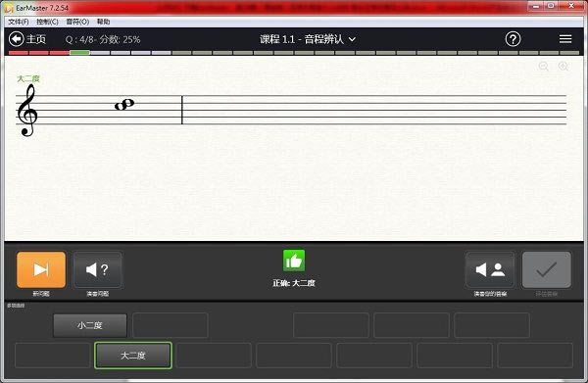
Task: Select the 大二度 answer button
Action: [133, 356]
